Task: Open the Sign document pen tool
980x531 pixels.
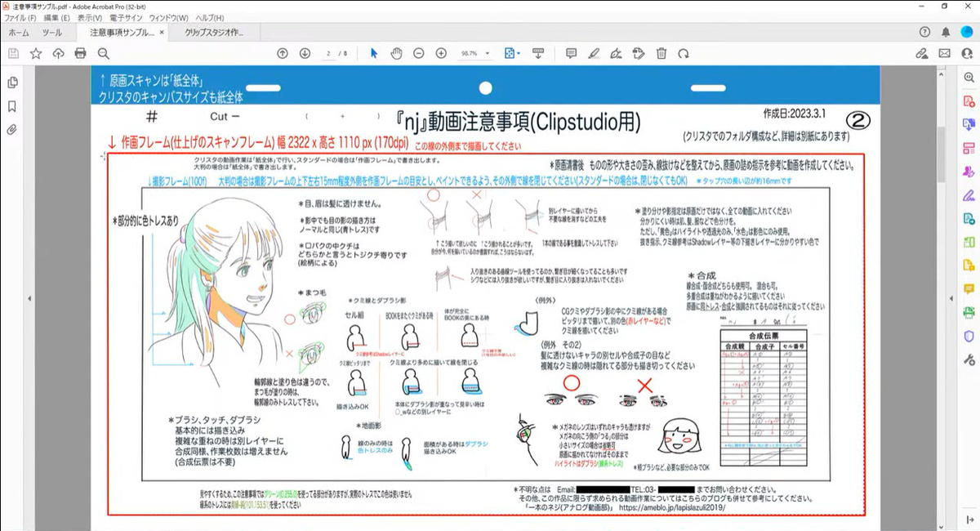Action: (x=616, y=53)
